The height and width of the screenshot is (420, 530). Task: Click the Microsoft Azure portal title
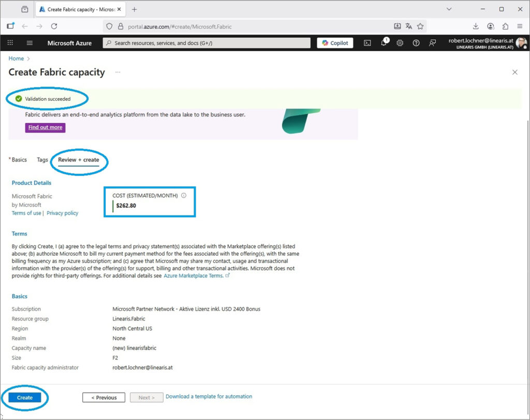point(70,43)
